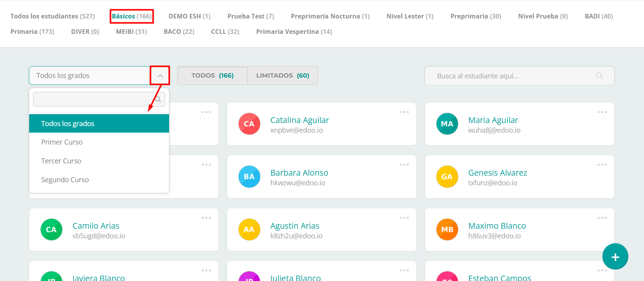Screen dimensions: 644x281
Task: Open DEMO ESH (1) tab
Action: (x=189, y=16)
